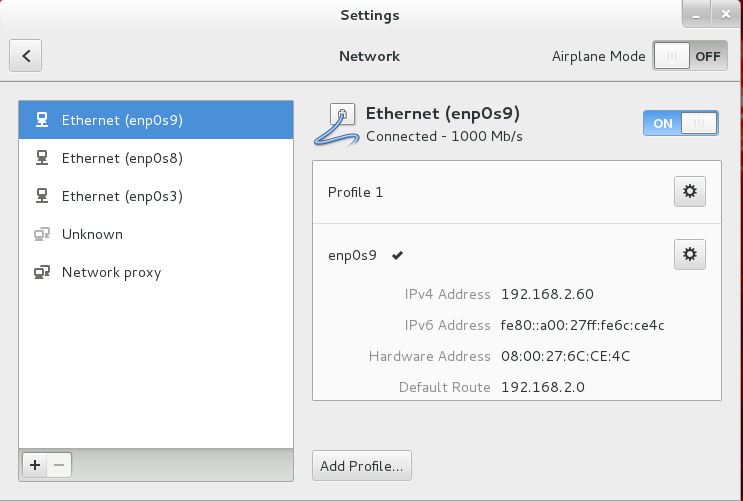Select the enp0s9 checkmark profile row

click(517, 255)
